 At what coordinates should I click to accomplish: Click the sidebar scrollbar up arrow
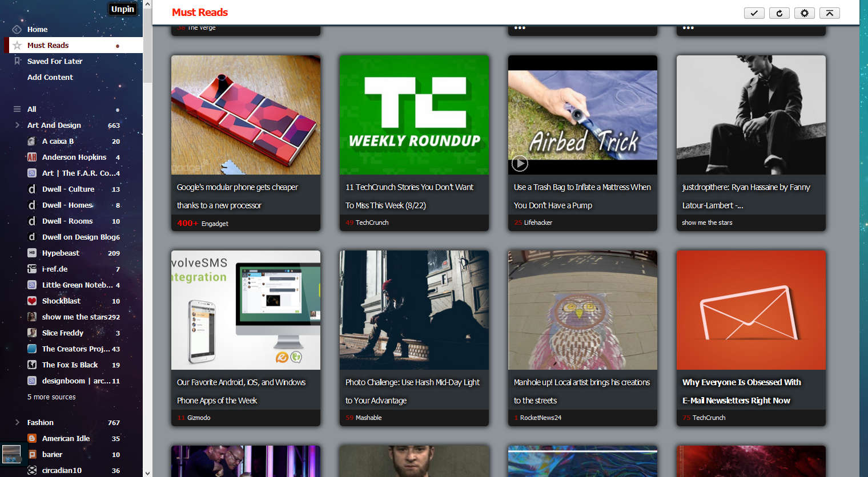(147, 4)
